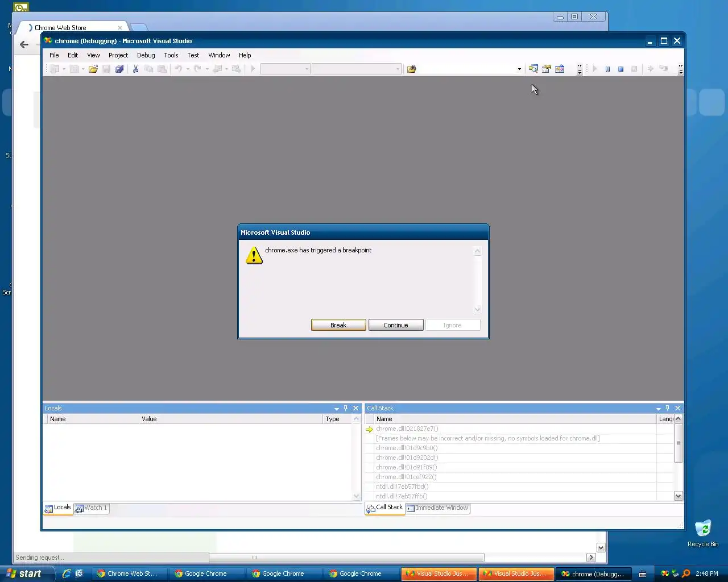
Task: Click the Object Browser toolbar icon
Action: pos(560,69)
